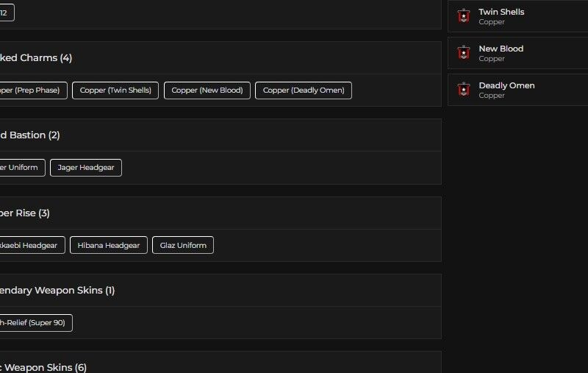Click the Prep Phase charm tag
588x373 pixels.
[x=32, y=90]
